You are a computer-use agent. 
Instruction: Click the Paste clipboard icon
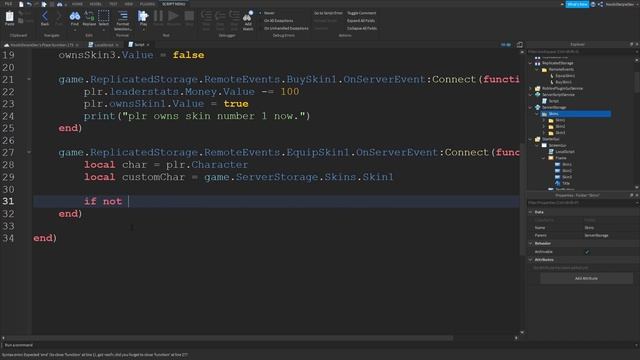coord(9,17)
